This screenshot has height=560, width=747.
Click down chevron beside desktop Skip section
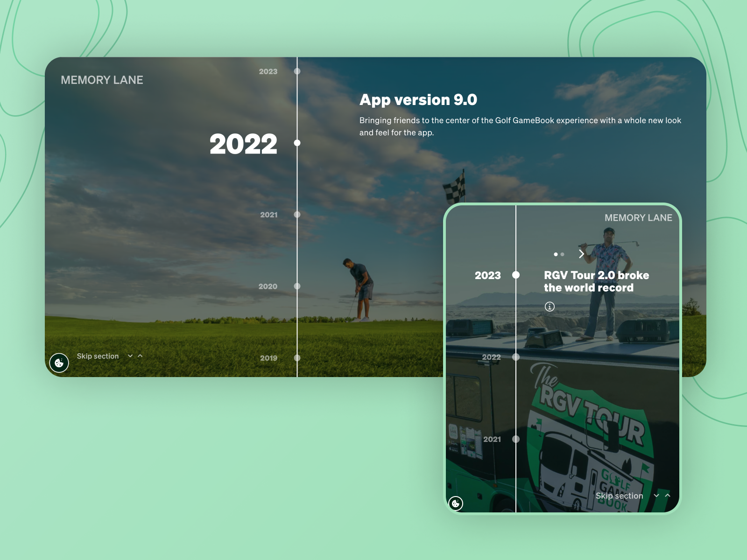tap(130, 356)
